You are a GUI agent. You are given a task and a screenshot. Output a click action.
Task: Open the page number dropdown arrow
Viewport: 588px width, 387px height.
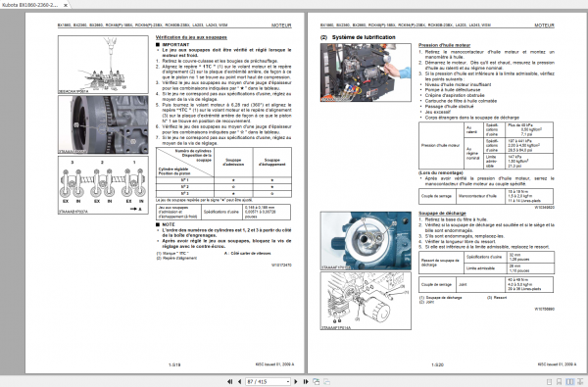pos(287,382)
